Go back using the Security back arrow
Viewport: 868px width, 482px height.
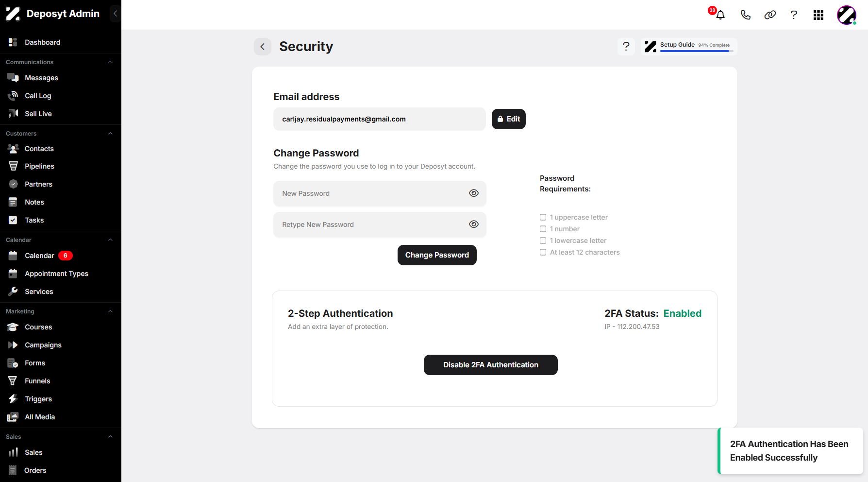[x=263, y=47]
